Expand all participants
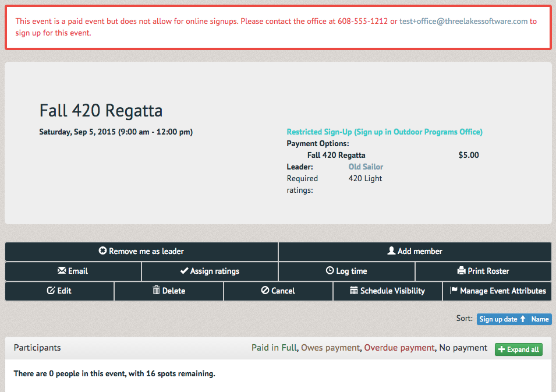The height and width of the screenshot is (392, 556). tap(518, 349)
